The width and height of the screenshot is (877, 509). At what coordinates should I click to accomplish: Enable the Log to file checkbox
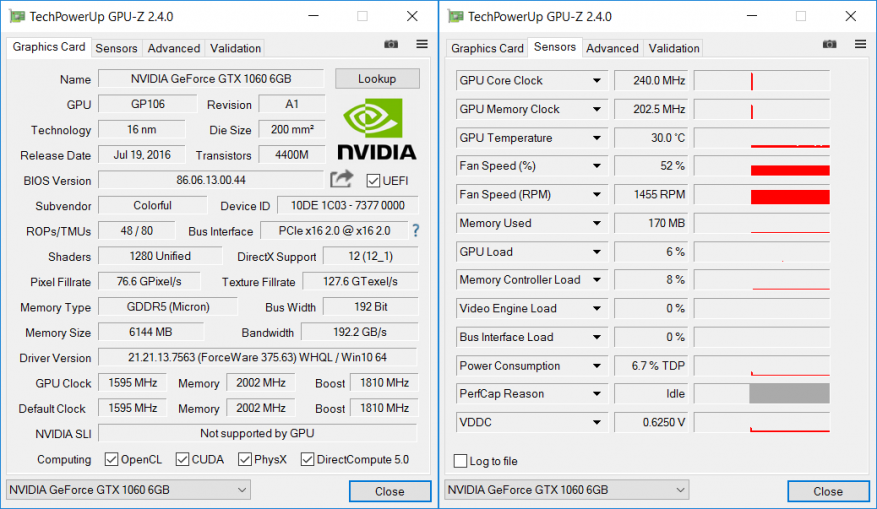460,461
